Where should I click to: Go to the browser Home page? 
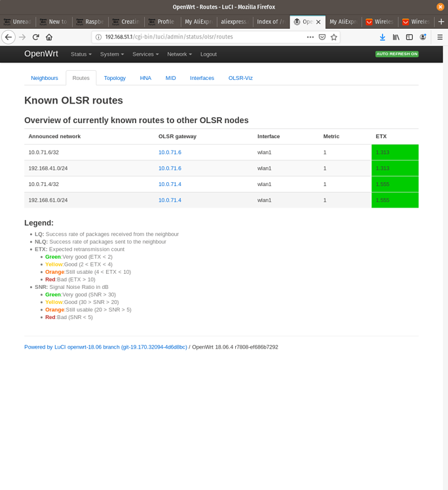tap(49, 37)
